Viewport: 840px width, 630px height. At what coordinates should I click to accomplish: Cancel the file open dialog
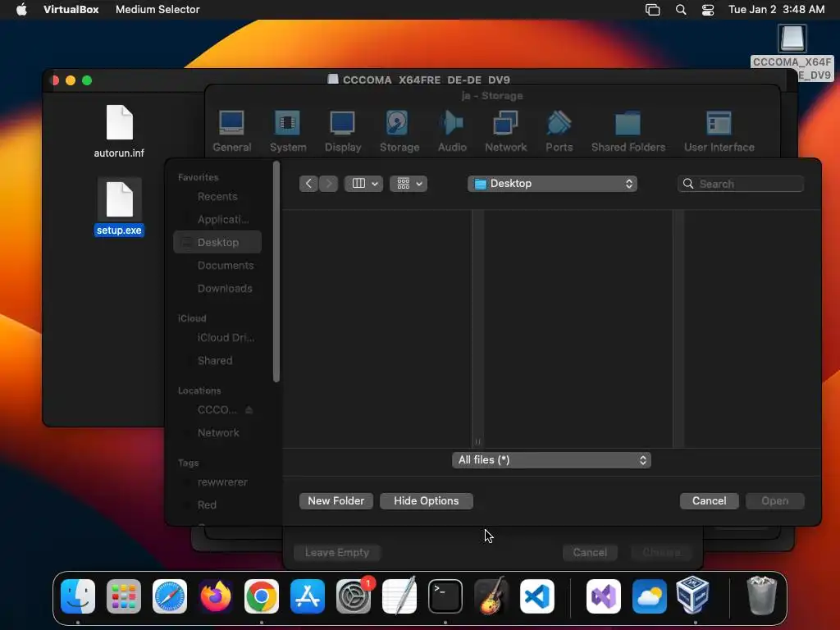point(710,501)
